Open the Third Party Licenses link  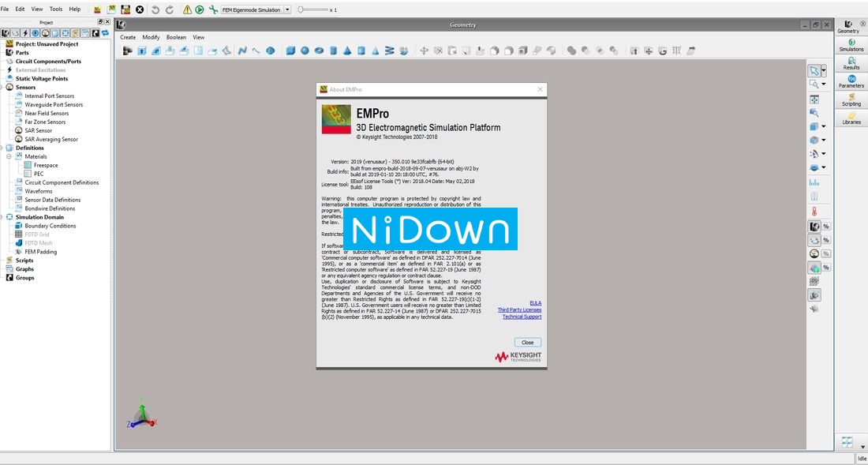click(x=519, y=309)
